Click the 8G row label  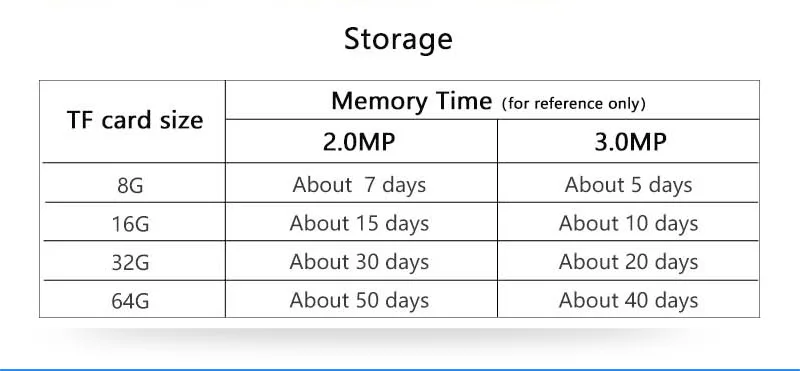coord(130,186)
